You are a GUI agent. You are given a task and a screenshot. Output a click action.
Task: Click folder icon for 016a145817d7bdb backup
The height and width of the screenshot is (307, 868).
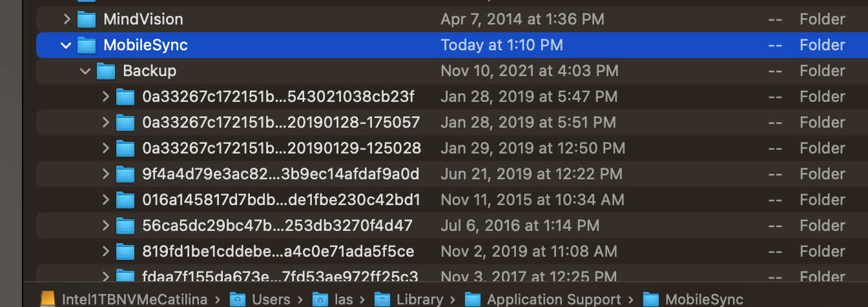coord(125,200)
